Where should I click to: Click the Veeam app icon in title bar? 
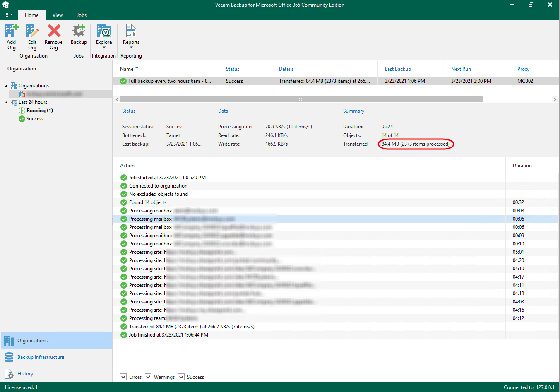click(x=6, y=5)
